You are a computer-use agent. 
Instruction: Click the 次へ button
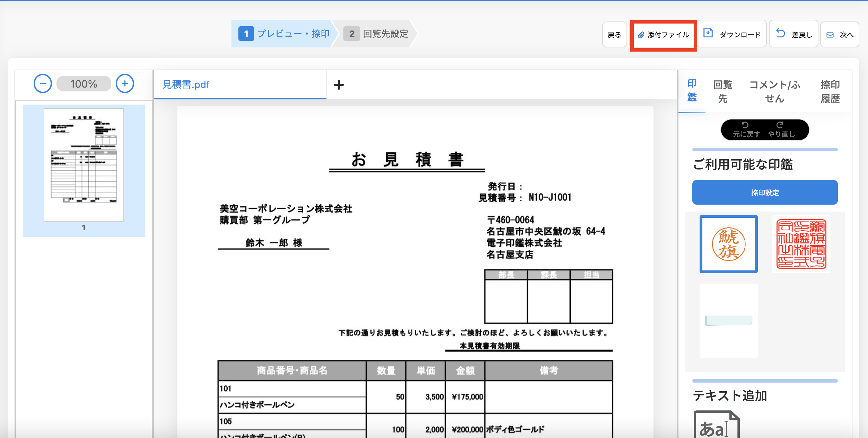pyautogui.click(x=840, y=35)
